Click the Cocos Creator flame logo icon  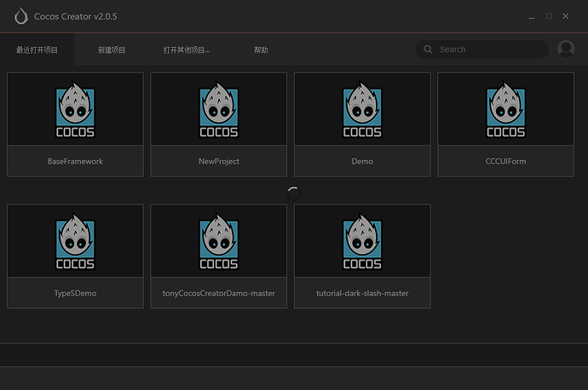(21, 16)
